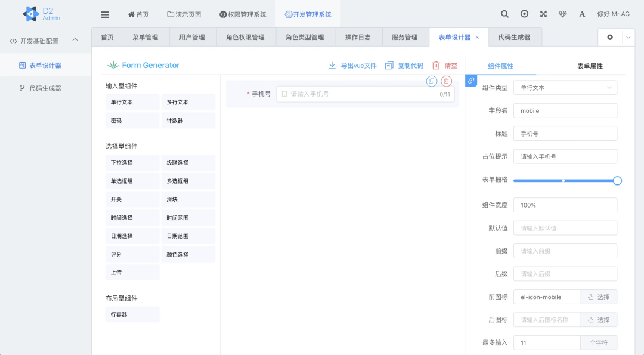Click the hamburger menu collapse icon
644x355 pixels.
105,14
